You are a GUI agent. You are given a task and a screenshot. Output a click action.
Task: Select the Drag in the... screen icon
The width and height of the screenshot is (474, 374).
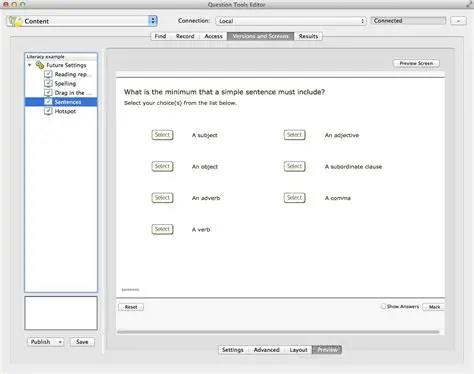(48, 92)
